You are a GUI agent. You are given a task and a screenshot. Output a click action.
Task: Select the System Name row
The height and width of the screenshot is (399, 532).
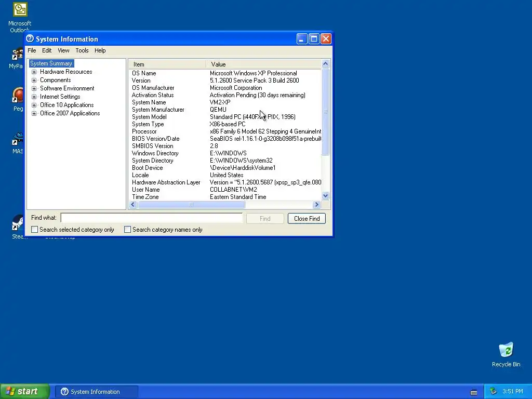[x=225, y=102]
